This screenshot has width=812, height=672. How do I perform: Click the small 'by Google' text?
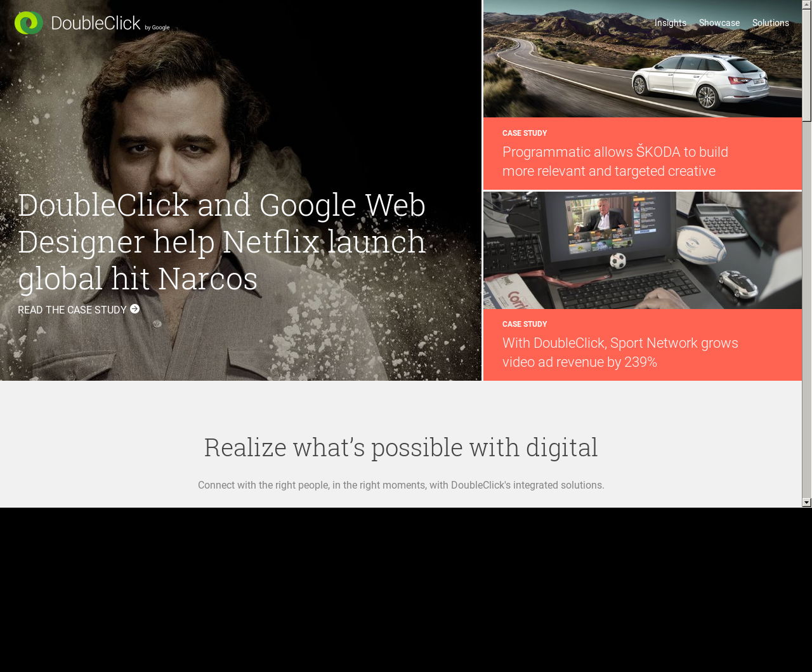[x=157, y=28]
